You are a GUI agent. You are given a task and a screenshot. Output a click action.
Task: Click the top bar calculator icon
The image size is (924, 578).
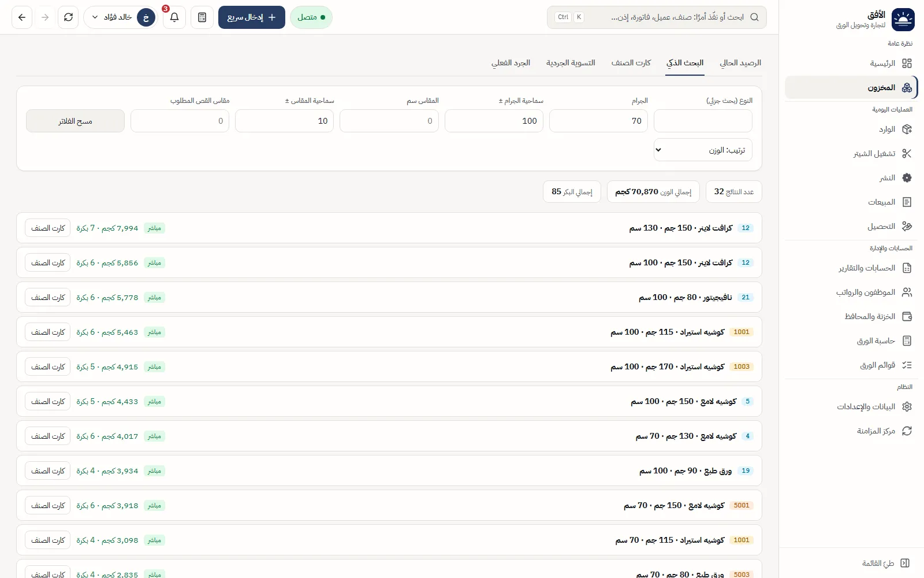point(202,17)
